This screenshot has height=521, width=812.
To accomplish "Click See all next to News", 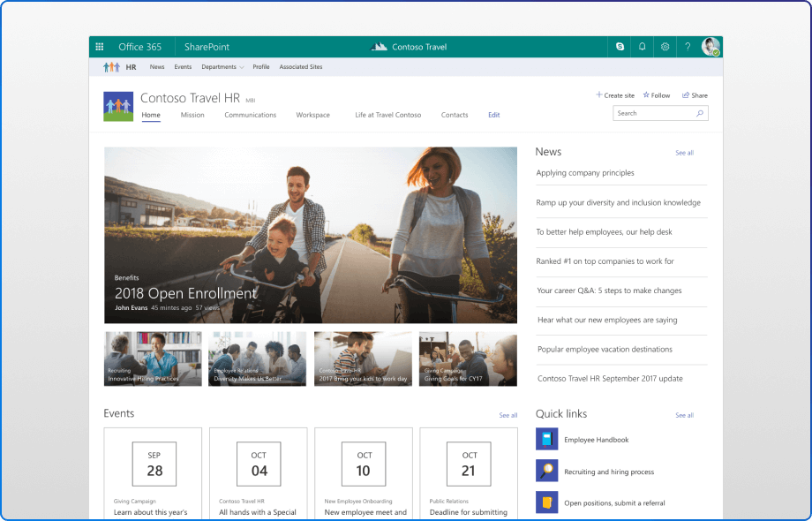I will pyautogui.click(x=685, y=153).
